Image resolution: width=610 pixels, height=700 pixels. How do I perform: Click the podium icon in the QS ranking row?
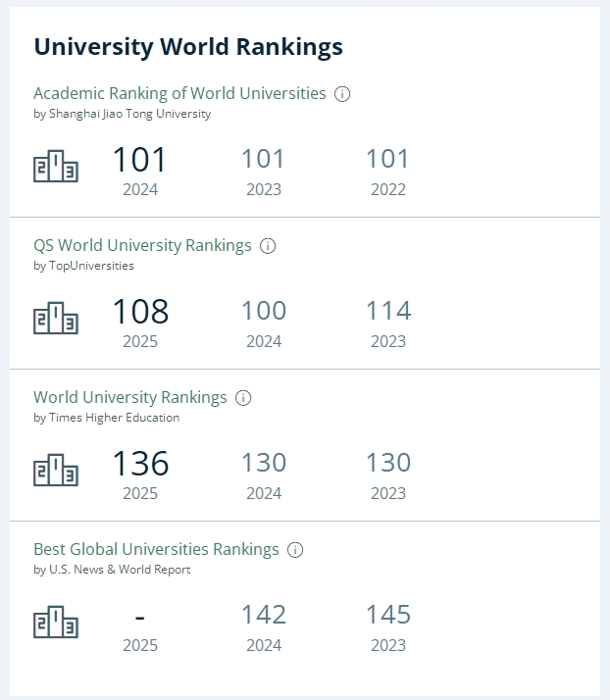point(56,319)
